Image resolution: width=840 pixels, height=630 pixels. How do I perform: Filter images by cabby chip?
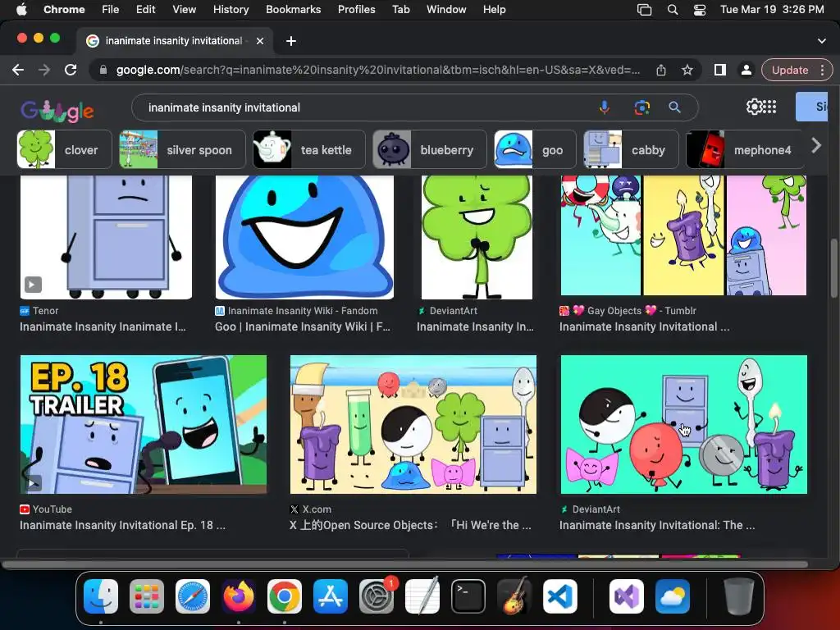point(631,149)
